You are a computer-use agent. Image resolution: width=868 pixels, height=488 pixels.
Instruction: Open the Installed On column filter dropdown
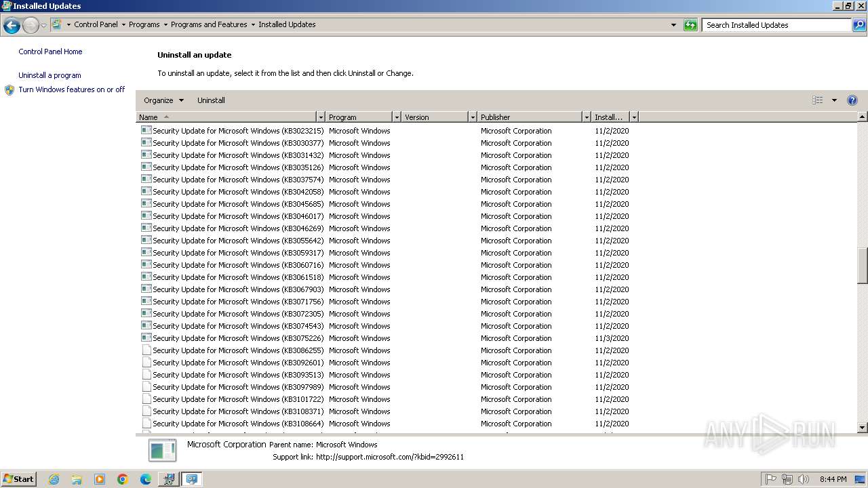(x=634, y=117)
